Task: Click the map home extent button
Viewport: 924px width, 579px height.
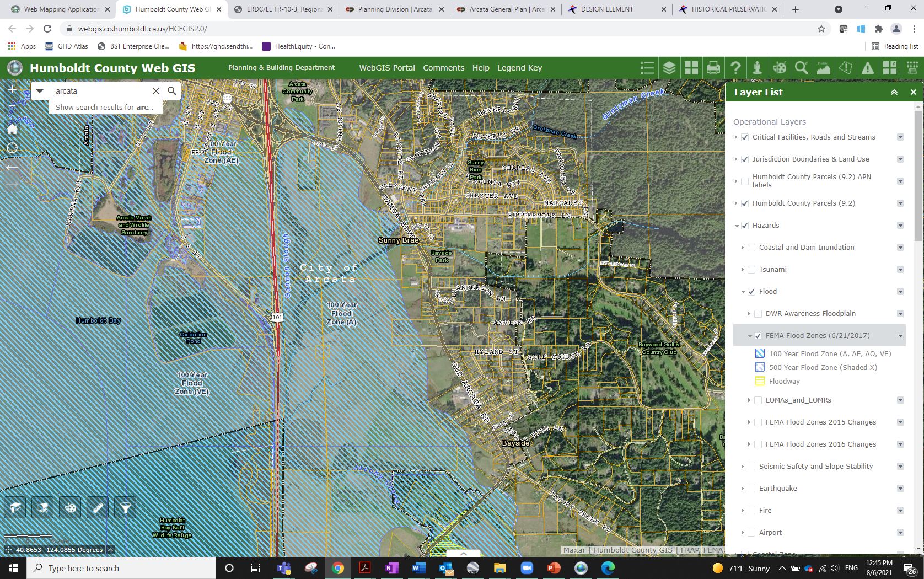Action: (x=12, y=129)
